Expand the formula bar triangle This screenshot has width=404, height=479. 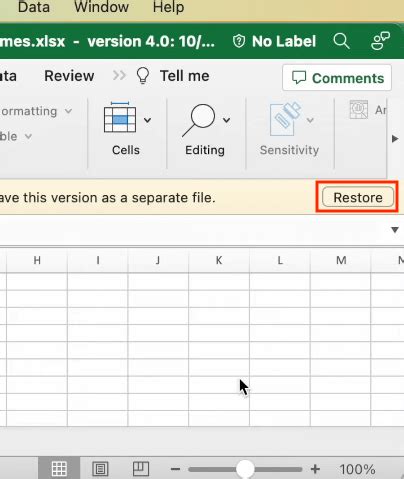pyautogui.click(x=395, y=230)
